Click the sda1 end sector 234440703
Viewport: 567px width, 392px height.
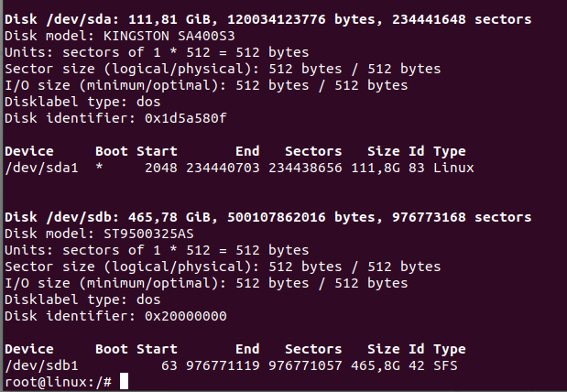(x=223, y=168)
